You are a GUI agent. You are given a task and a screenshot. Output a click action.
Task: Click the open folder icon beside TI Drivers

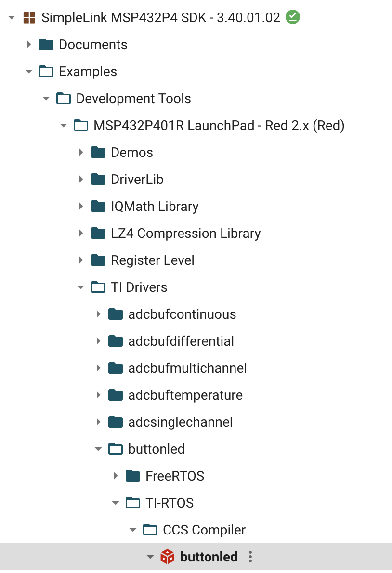(x=98, y=286)
